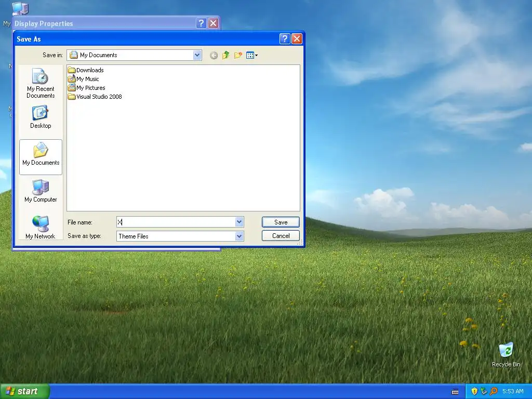Click the Cancel button

[281, 236]
